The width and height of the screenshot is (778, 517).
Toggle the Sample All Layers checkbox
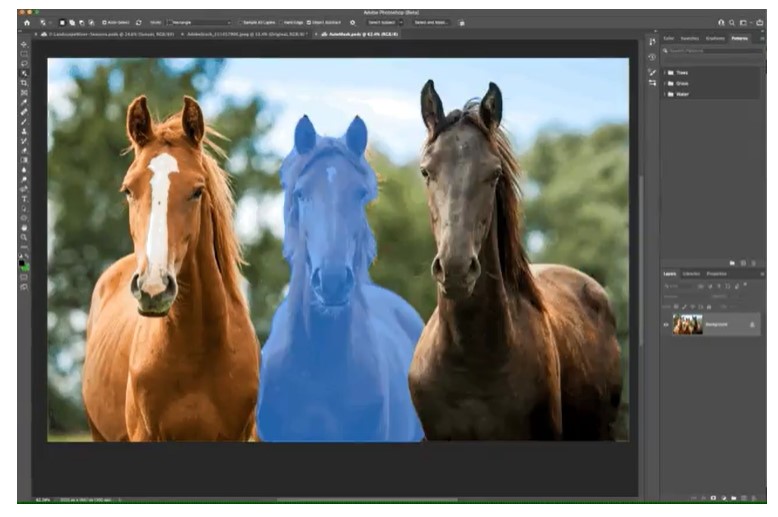click(240, 23)
